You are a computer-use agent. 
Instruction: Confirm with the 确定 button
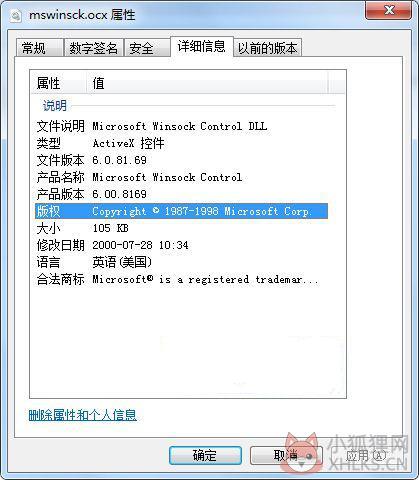(x=205, y=455)
